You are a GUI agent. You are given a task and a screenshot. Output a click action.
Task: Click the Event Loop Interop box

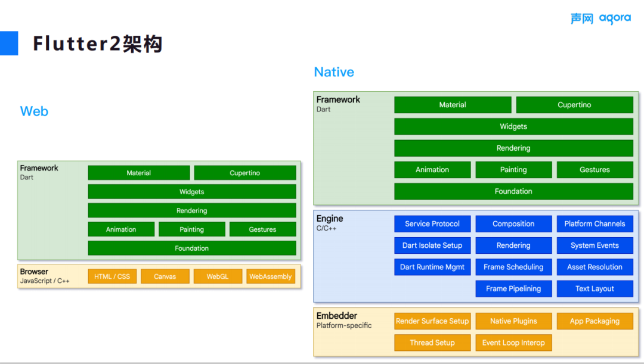click(513, 343)
